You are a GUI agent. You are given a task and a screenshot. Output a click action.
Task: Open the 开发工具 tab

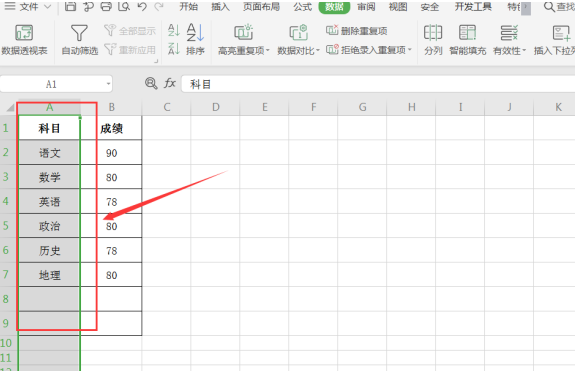[473, 6]
